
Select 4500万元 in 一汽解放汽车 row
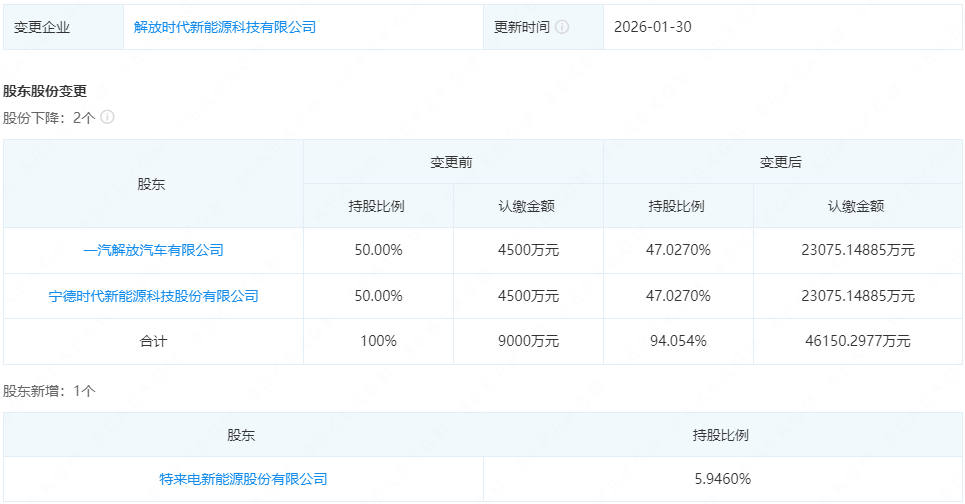[x=528, y=250]
